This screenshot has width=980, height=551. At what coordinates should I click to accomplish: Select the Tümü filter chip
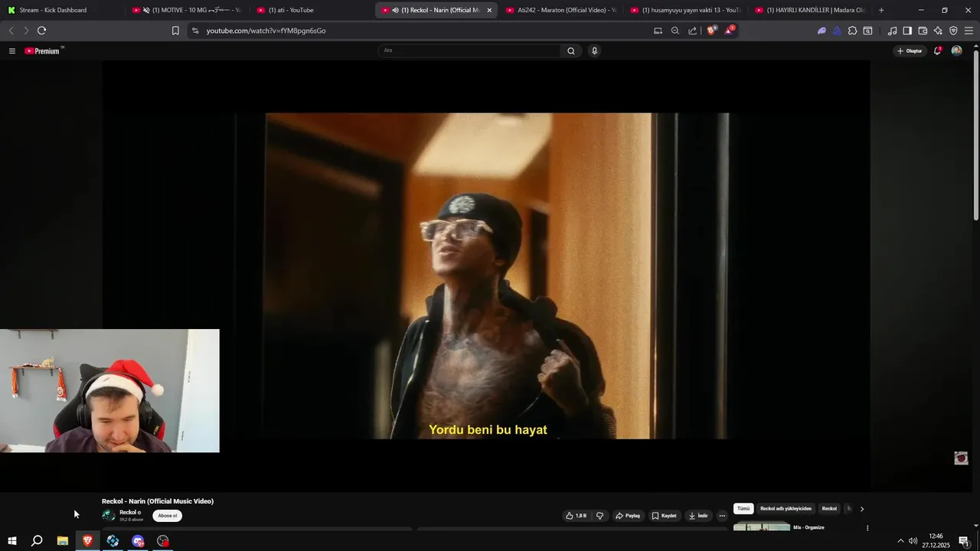point(743,508)
